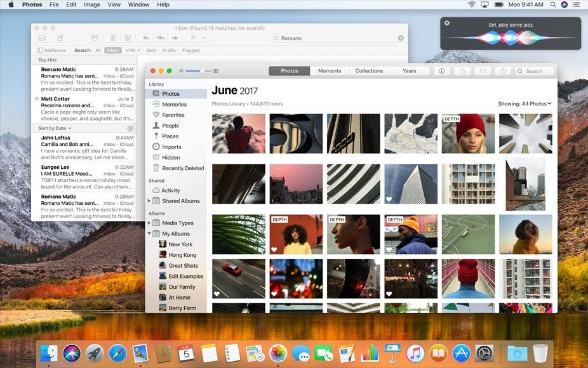
Task: Expand the Shared Albums disclosure triangle
Action: point(149,201)
